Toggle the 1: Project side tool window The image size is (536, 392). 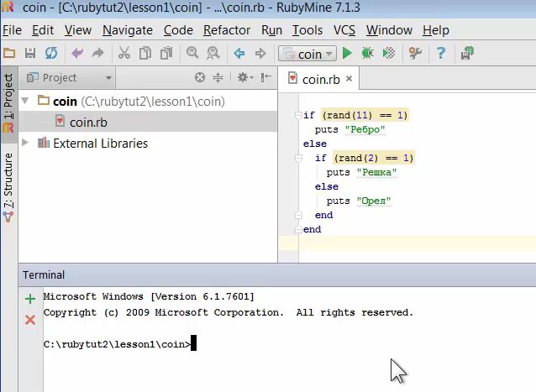(x=8, y=103)
